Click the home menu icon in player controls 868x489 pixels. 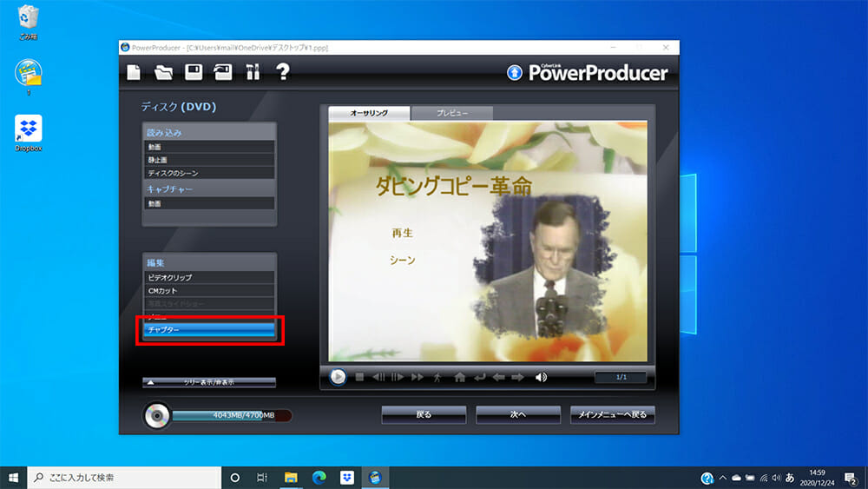point(460,377)
